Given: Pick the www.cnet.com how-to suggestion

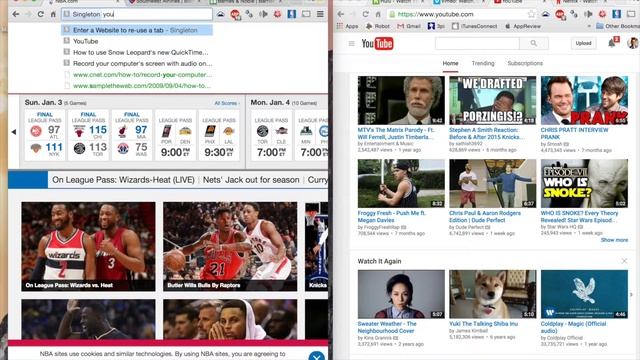Looking at the screenshot, I should point(137,75).
